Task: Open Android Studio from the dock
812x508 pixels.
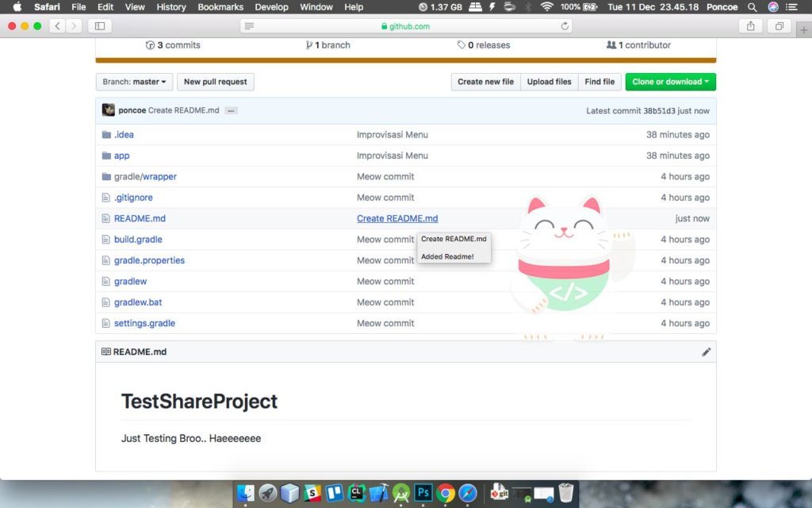Action: (x=401, y=492)
